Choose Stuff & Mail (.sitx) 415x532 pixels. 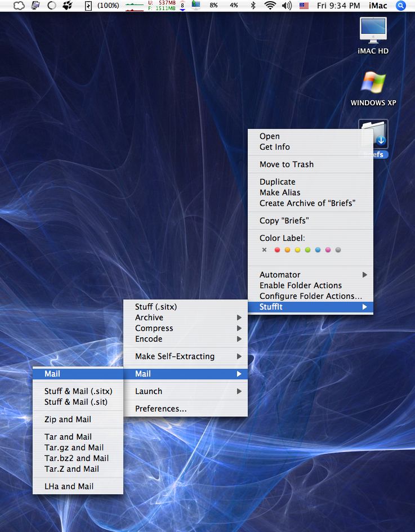[78, 391]
